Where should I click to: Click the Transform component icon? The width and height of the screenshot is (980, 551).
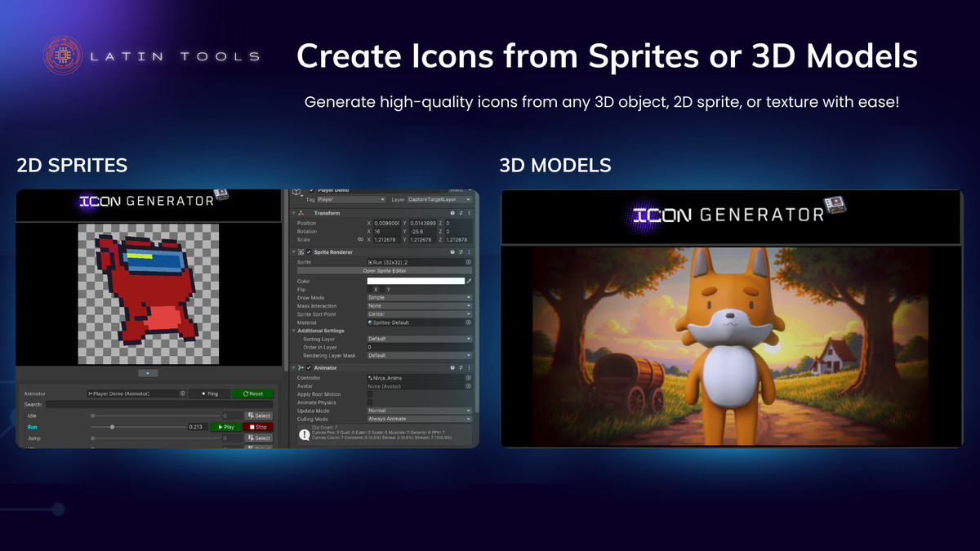[301, 213]
